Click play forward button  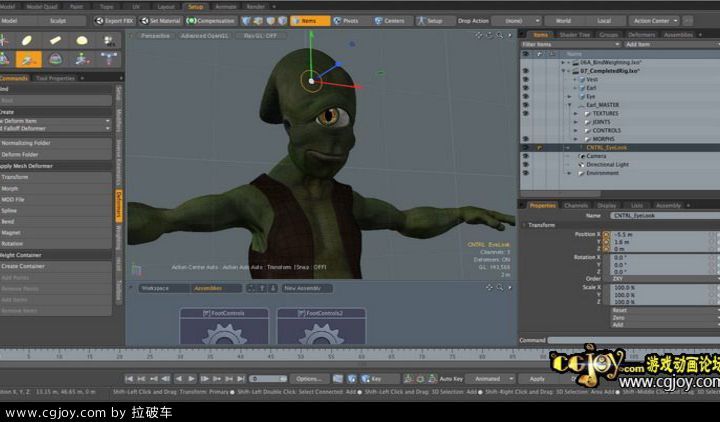tap(191, 379)
